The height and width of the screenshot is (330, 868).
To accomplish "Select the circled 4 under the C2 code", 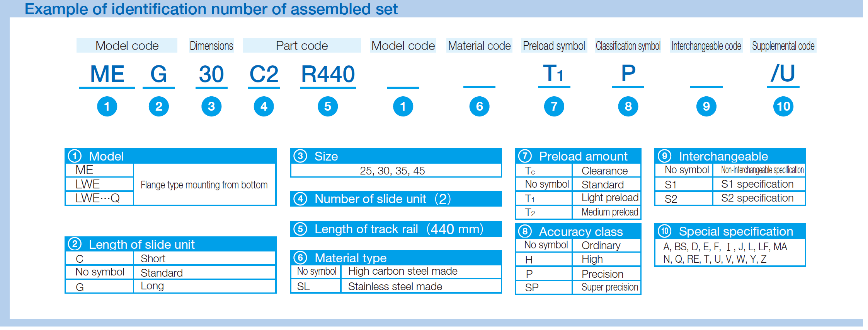I will (x=264, y=106).
